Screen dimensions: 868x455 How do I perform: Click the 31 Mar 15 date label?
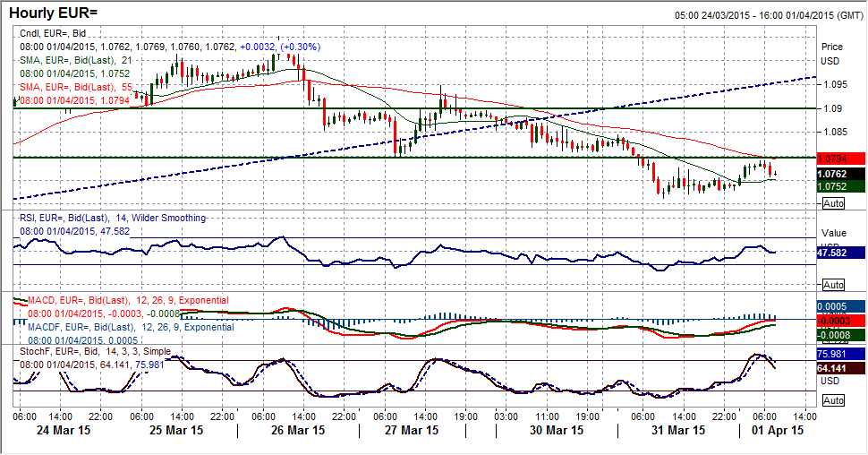pyautogui.click(x=678, y=430)
